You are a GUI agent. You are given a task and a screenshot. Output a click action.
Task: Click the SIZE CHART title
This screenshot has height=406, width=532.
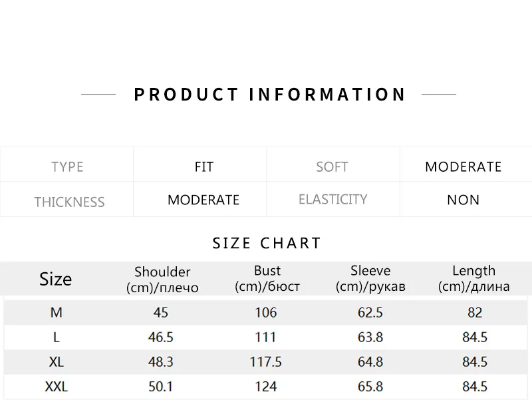pos(267,243)
